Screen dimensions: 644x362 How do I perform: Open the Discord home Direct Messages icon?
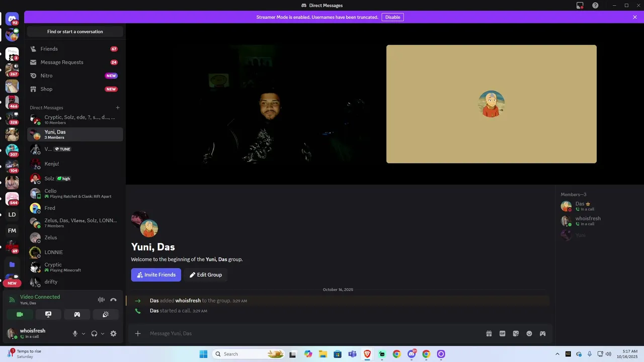(x=12, y=19)
